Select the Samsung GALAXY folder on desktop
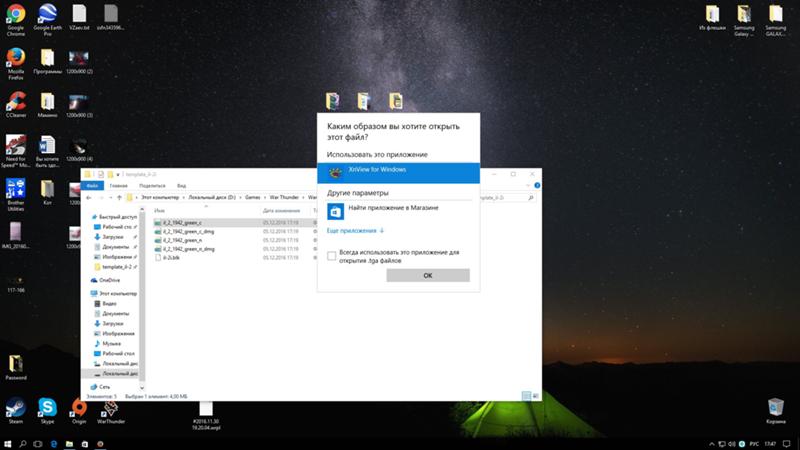This screenshot has width=800, height=450. pos(776,20)
